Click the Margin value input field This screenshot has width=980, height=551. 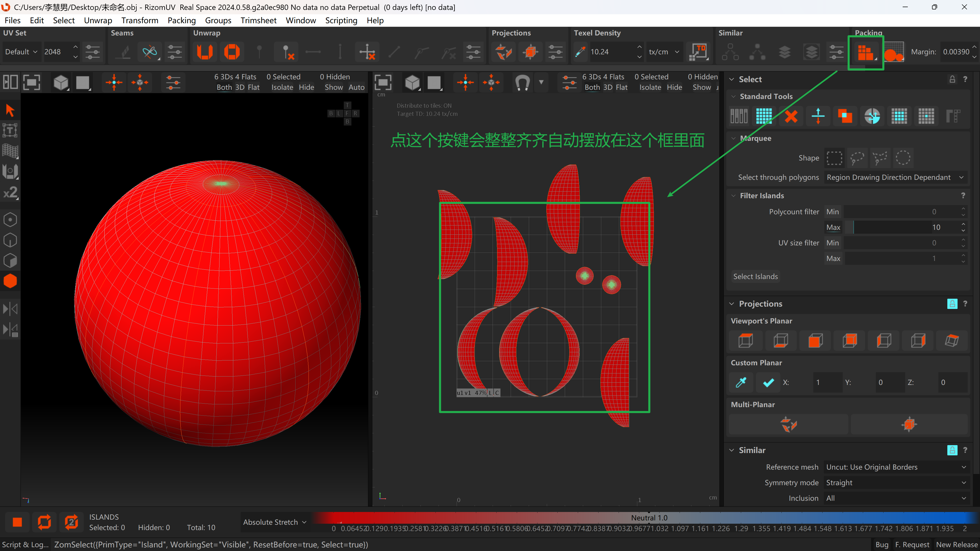pos(956,52)
